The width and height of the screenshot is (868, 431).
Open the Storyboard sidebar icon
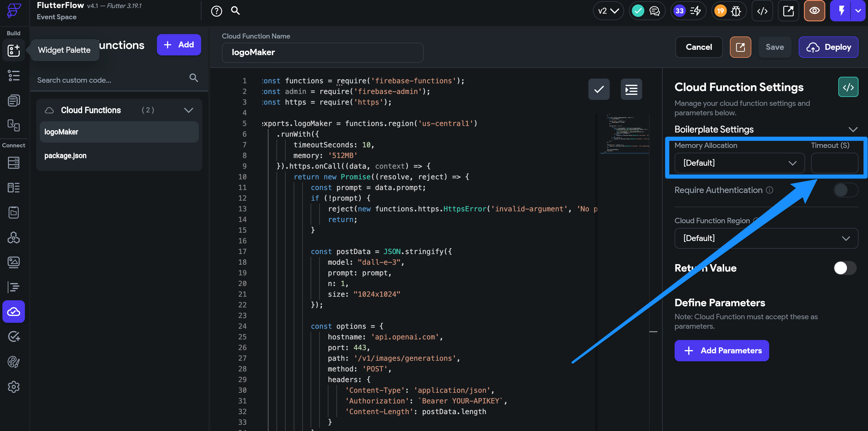pos(14,125)
